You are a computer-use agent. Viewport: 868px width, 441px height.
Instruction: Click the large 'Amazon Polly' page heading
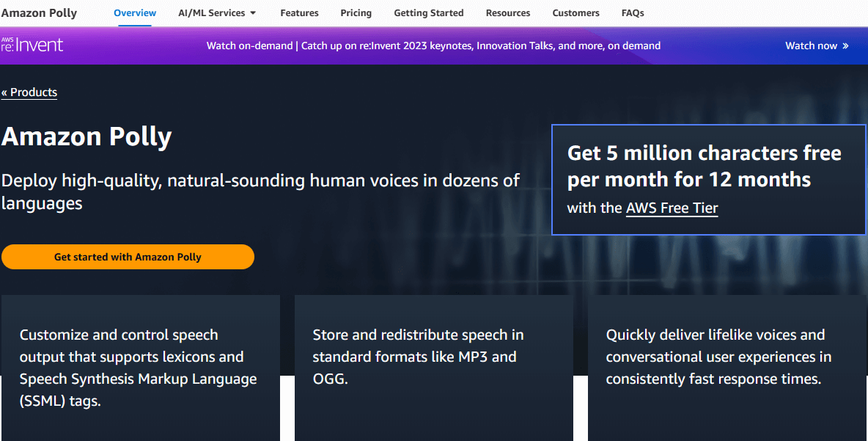(87, 136)
